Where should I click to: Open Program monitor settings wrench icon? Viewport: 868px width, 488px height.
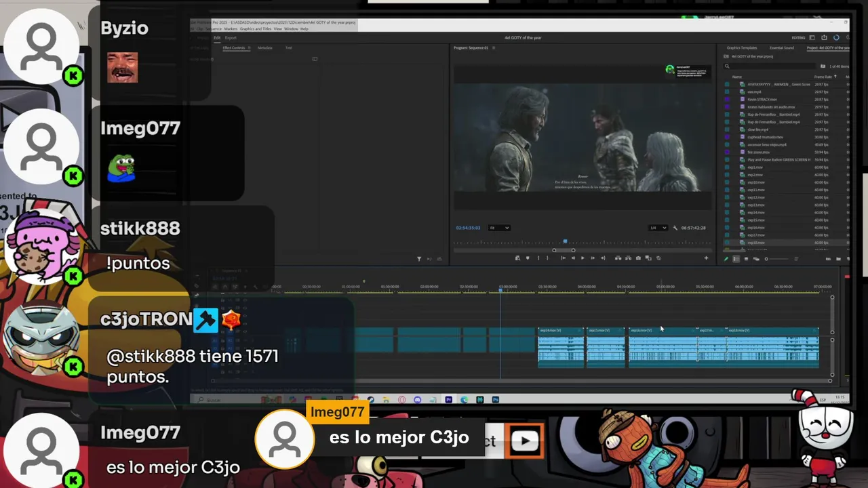tap(675, 228)
